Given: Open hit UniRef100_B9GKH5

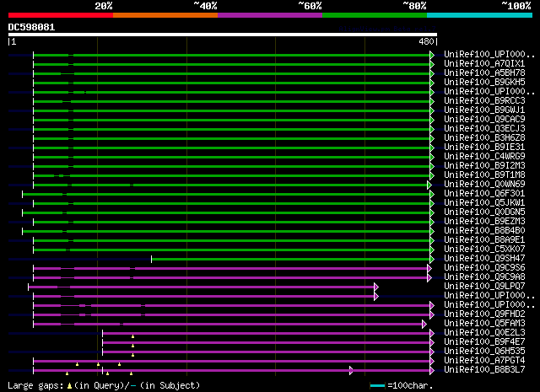Looking at the screenshot, I should (484, 83).
